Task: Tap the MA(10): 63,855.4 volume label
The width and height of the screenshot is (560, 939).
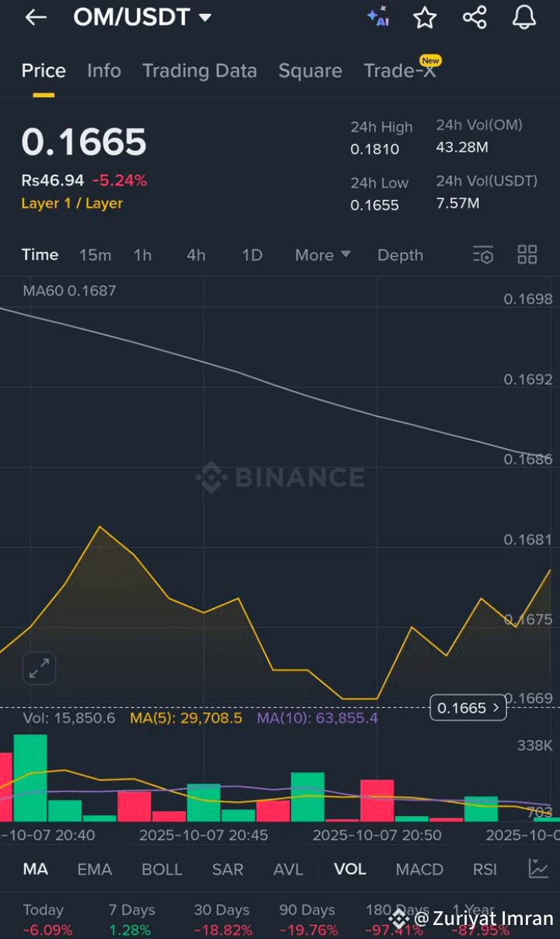Action: pos(317,717)
